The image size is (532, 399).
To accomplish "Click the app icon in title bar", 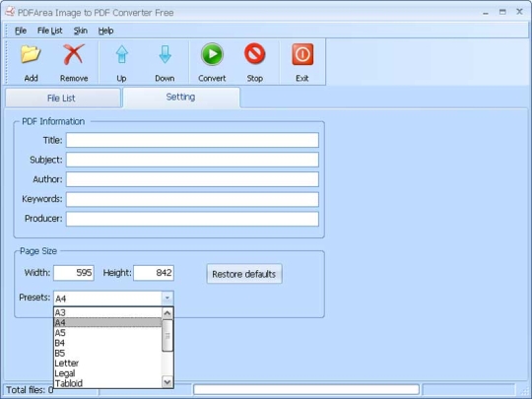I will 10,11.
